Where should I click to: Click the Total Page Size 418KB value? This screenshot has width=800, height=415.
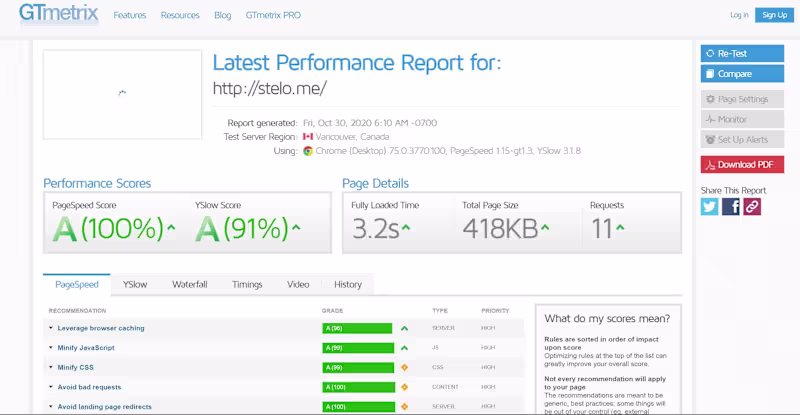[500, 229]
